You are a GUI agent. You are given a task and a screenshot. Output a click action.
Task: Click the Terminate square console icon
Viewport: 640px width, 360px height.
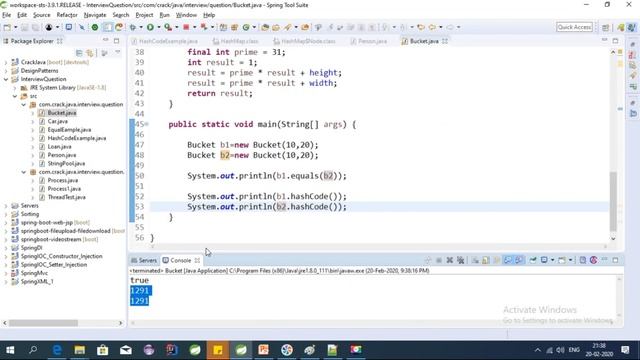coord(439,260)
